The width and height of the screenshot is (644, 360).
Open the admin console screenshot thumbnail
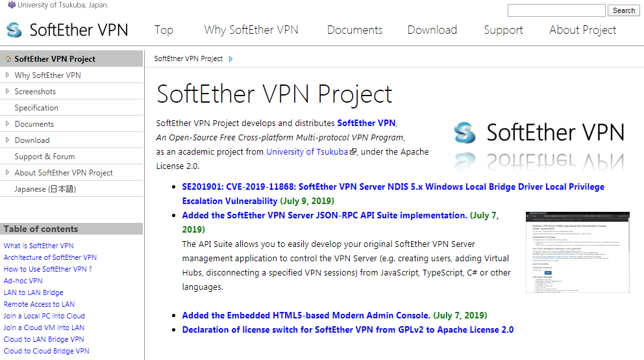(578, 252)
